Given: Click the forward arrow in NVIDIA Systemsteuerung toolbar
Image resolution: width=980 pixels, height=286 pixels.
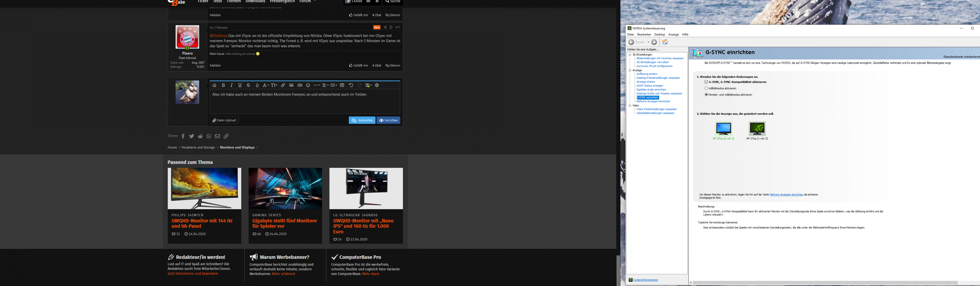Looking at the screenshot, I should [x=654, y=42].
